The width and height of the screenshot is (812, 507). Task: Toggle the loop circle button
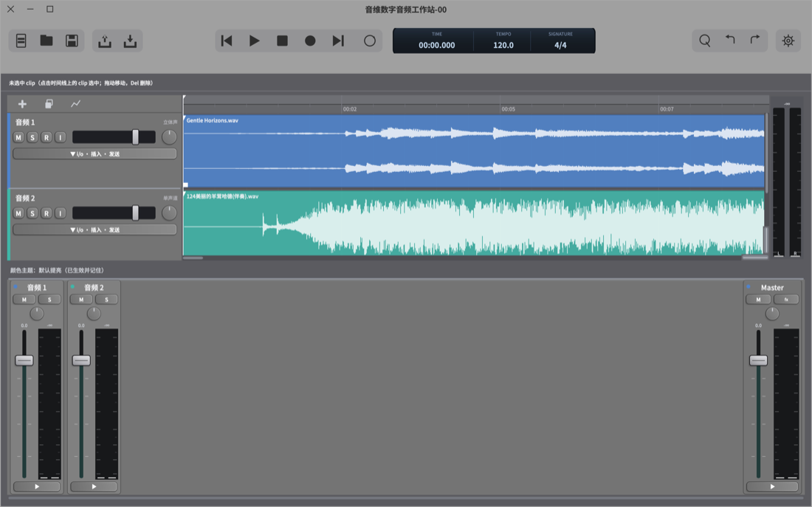pos(370,41)
